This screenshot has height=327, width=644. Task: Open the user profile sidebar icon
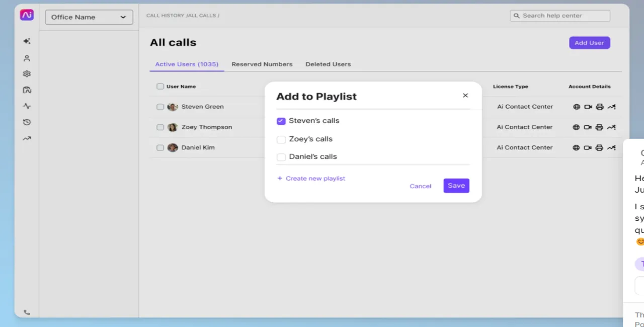point(27,58)
